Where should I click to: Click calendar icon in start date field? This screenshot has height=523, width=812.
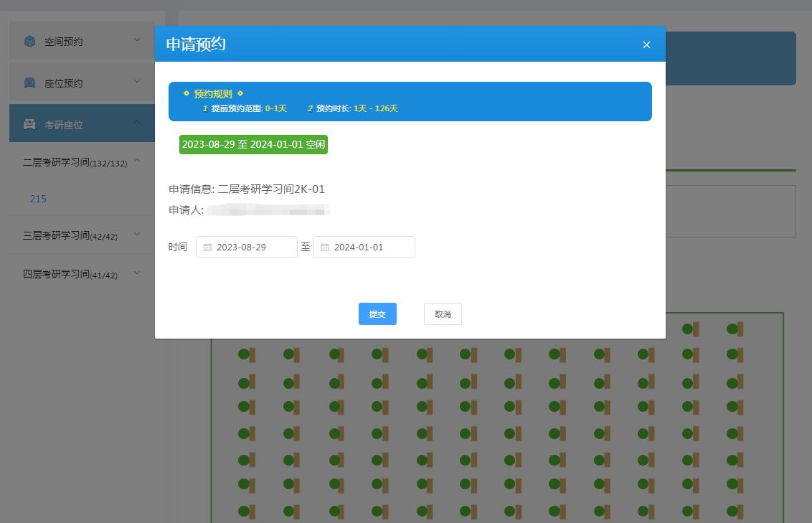[x=207, y=248]
